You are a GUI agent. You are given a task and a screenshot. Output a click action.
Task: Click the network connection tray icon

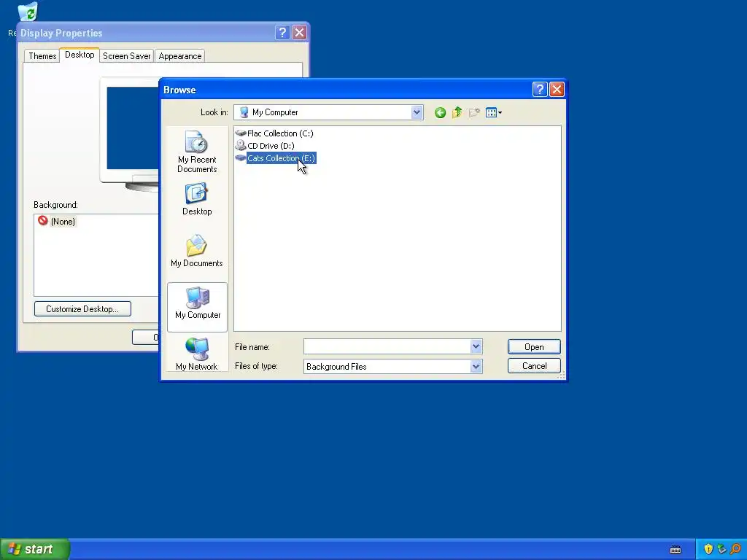721,549
